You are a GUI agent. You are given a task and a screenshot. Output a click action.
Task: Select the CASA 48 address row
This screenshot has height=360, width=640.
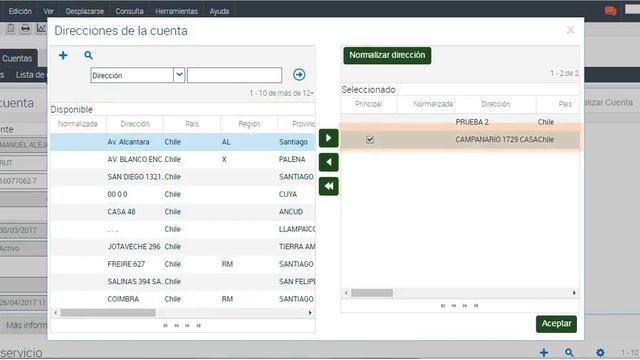click(x=182, y=212)
